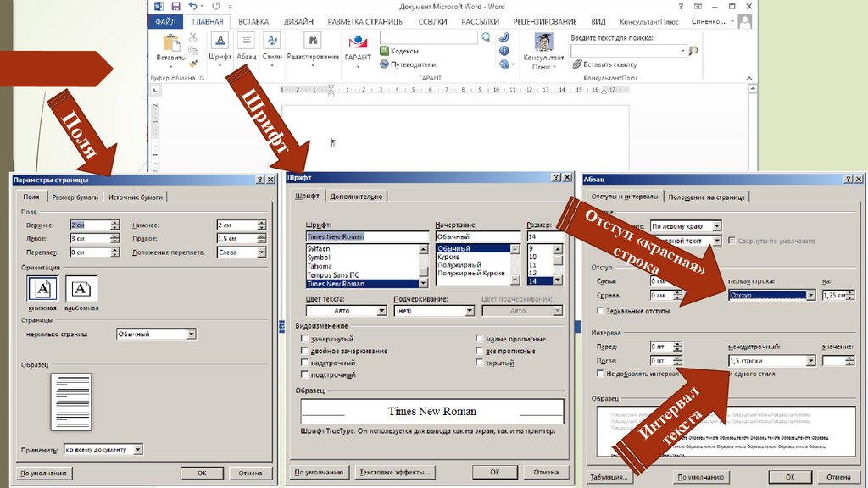The image size is (868, 488).
Task: Click the Undo arrow in Quick Access toolbar
Action: coord(192,6)
